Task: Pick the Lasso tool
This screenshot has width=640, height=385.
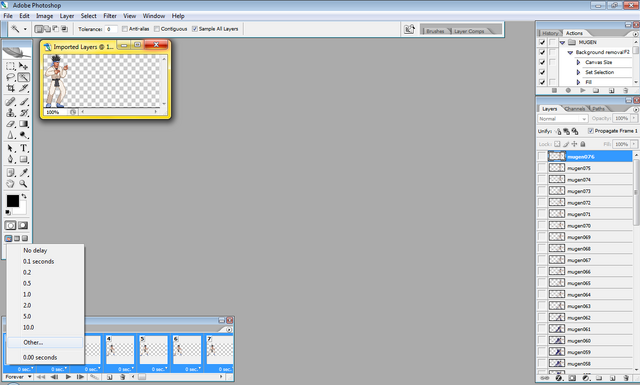Action: coord(11,77)
